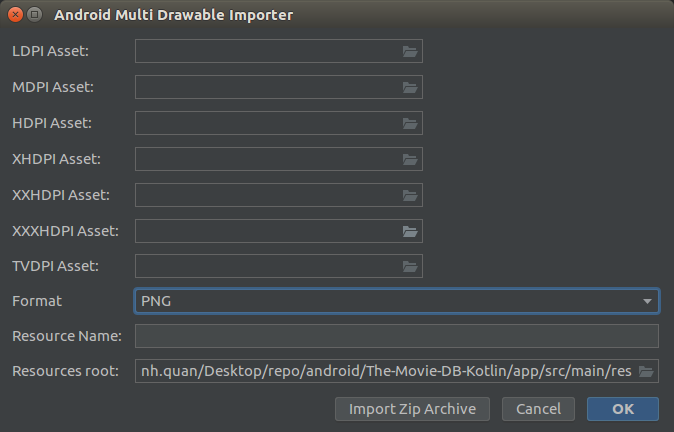The height and width of the screenshot is (432, 674).
Task: Click the Resources root path field
Action: point(385,372)
